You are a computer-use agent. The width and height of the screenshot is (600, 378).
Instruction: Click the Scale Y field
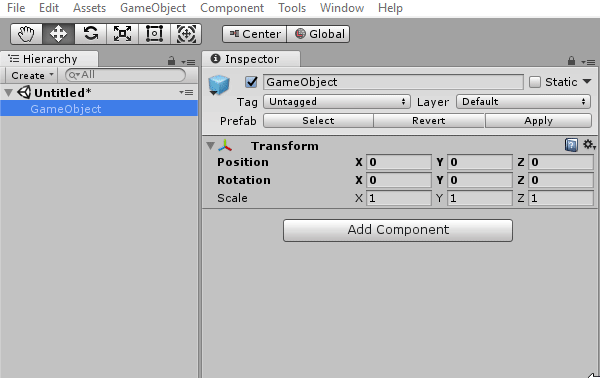click(x=480, y=198)
